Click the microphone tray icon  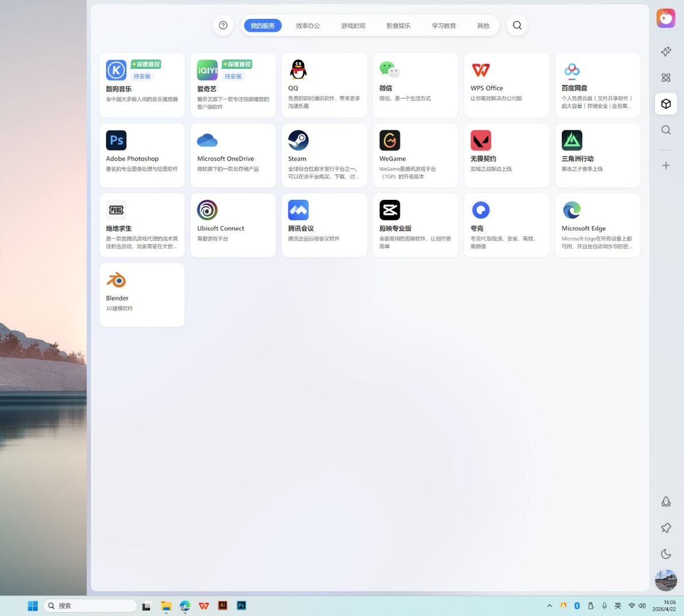click(604, 606)
